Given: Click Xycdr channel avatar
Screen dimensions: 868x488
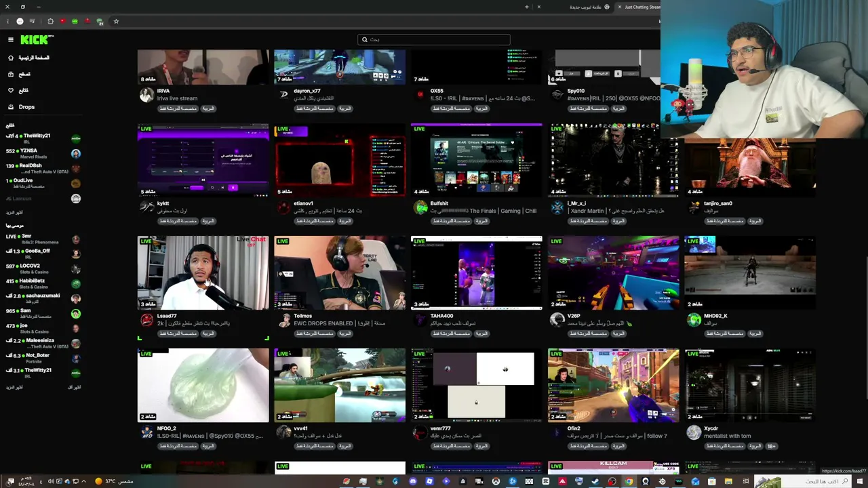Looking at the screenshot, I should (x=694, y=432).
